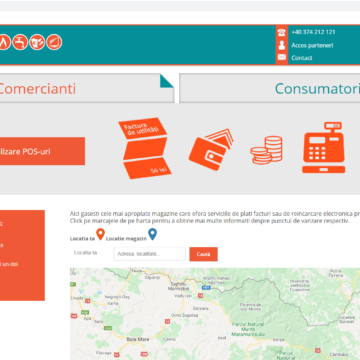Click the 'un doi' text in orange sidebar
Screen dimensions: 360x360
tap(11, 264)
